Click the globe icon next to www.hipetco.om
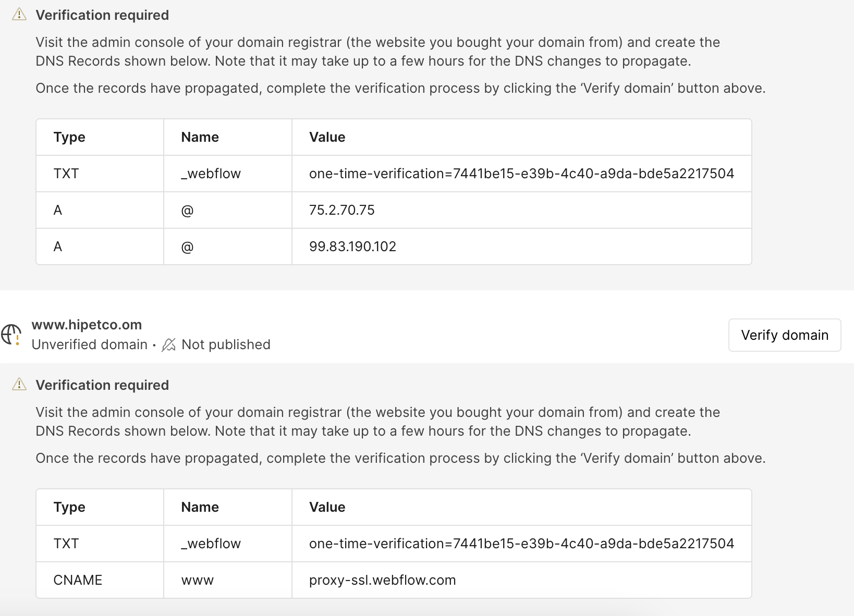This screenshot has height=616, width=854. (x=11, y=334)
